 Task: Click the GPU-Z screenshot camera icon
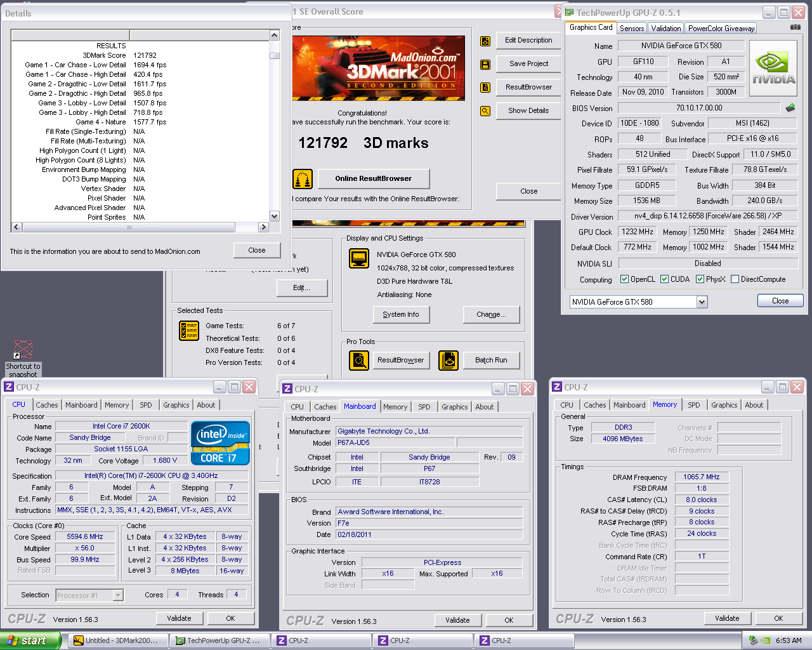tap(795, 27)
